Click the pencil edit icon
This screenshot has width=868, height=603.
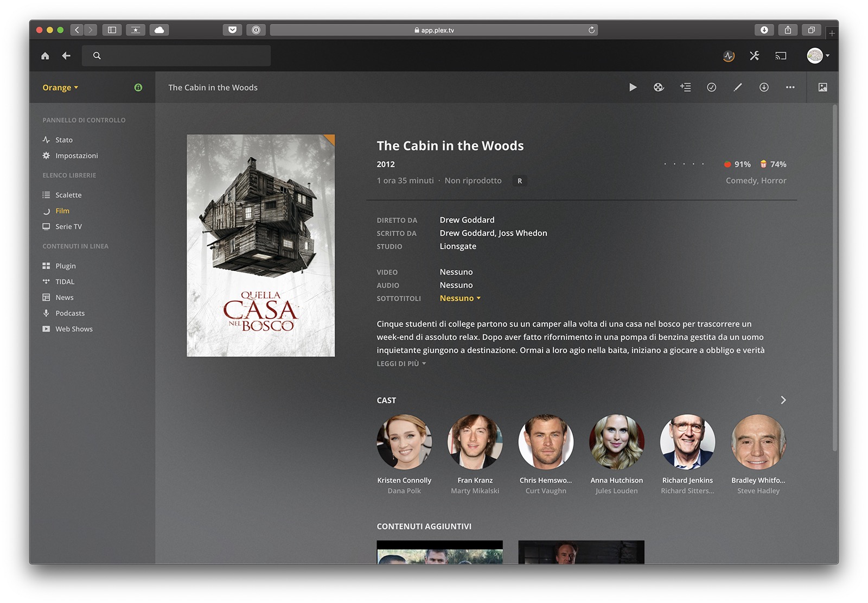tap(738, 87)
